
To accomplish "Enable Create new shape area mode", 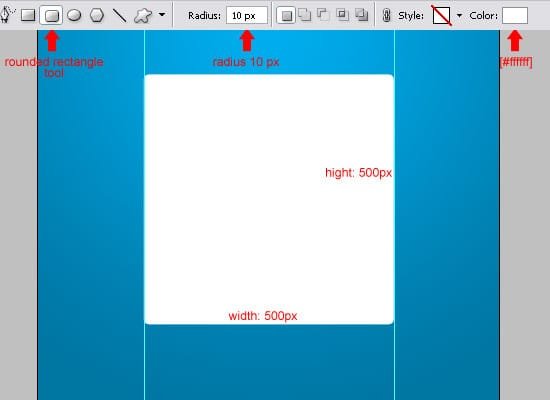I will 286,15.
